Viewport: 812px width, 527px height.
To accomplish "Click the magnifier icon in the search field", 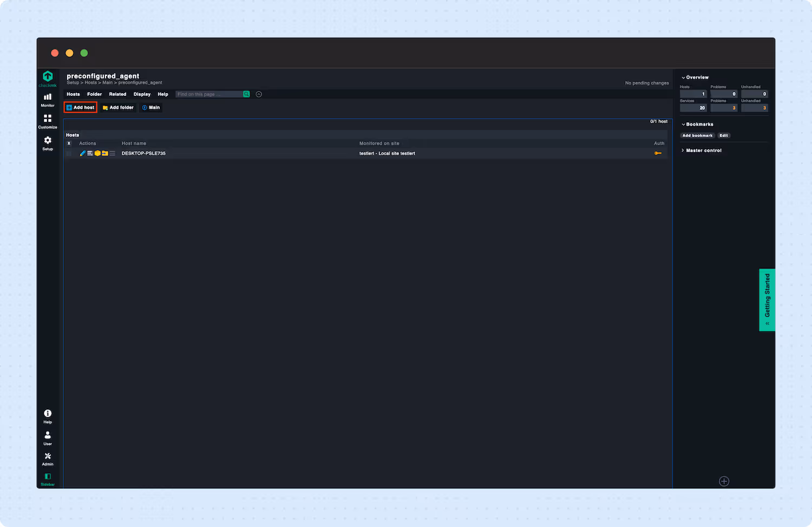I will click(246, 94).
